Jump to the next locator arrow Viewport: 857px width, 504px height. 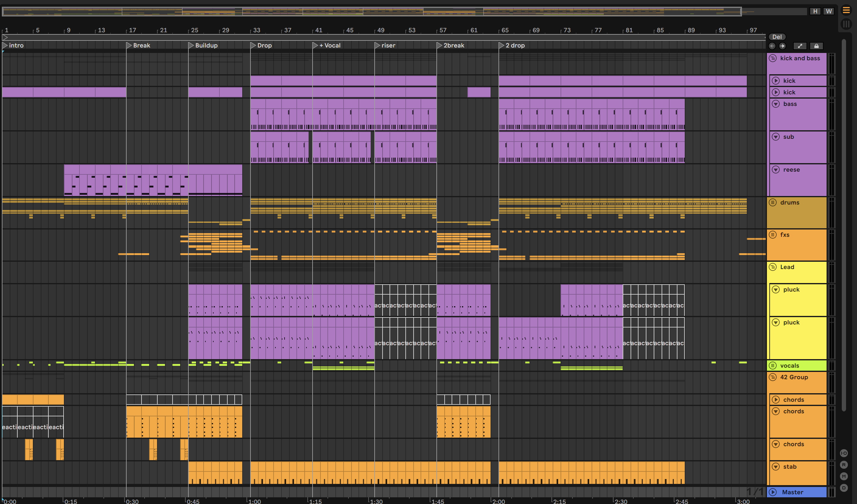tap(782, 46)
